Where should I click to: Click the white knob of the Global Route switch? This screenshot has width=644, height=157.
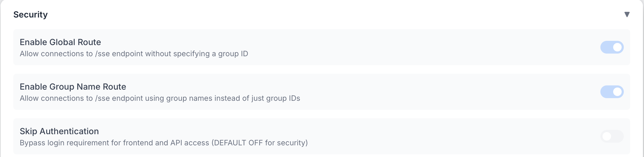coord(617,47)
